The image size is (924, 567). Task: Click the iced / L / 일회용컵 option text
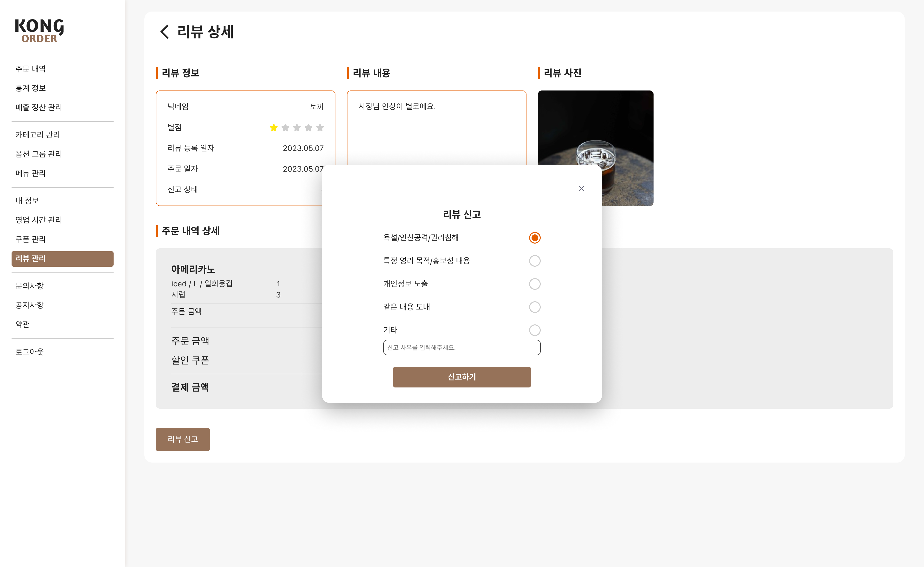click(202, 284)
